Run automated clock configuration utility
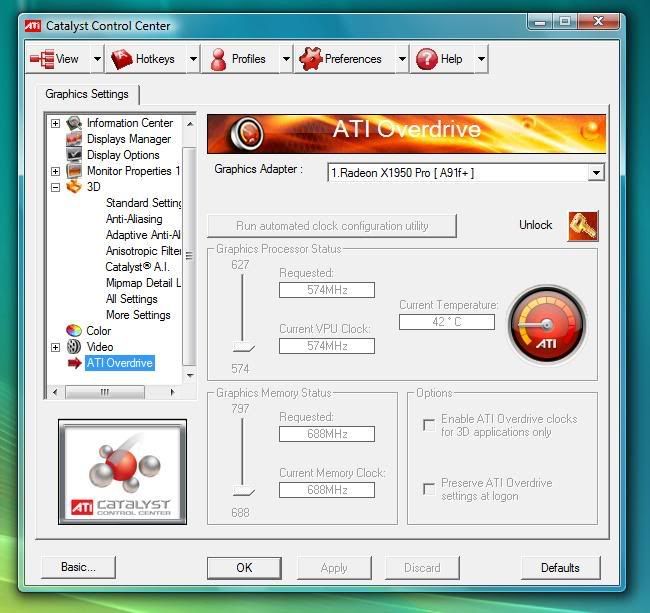The height and width of the screenshot is (613, 650). tap(332, 226)
